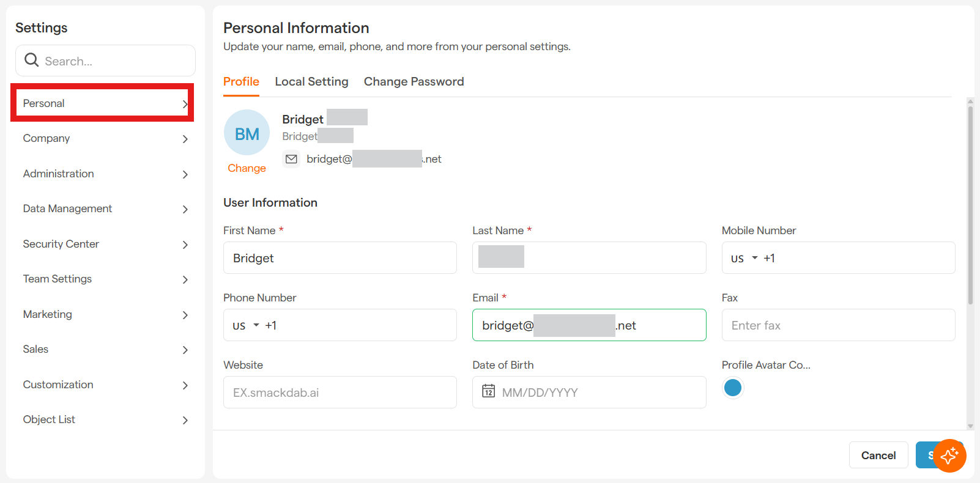Viewport: 980px width, 483px height.
Task: Switch to the Local Setting tab
Action: coord(311,82)
